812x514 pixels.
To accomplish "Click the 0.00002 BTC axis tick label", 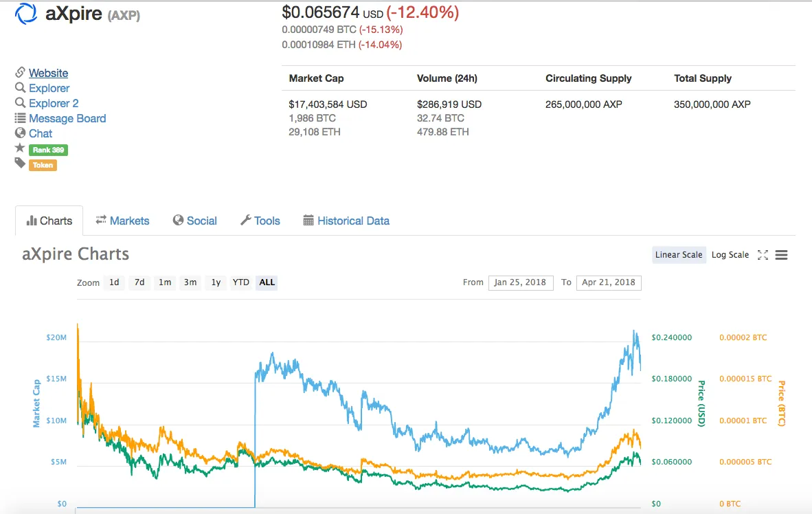I will [743, 337].
